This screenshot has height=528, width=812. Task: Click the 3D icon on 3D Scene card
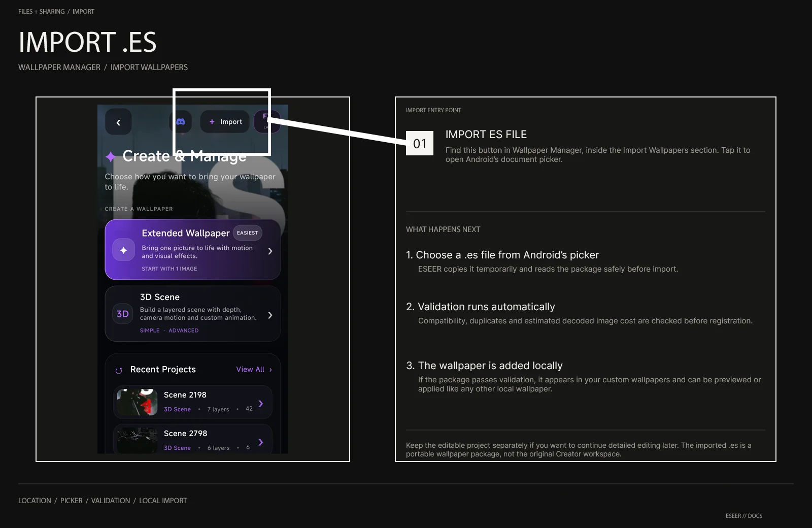122,314
